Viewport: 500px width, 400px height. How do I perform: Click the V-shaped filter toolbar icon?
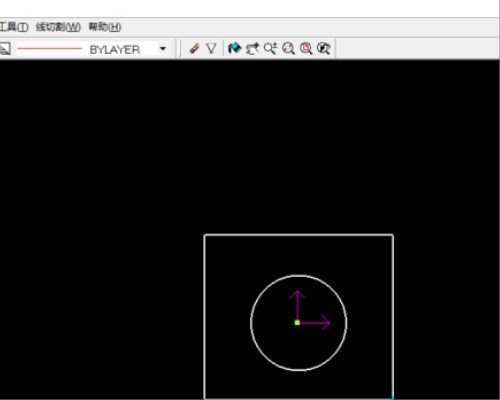click(x=211, y=49)
